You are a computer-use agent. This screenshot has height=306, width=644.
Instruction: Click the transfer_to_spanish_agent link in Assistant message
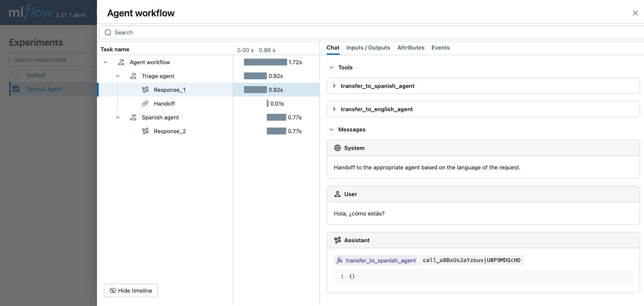click(380, 260)
